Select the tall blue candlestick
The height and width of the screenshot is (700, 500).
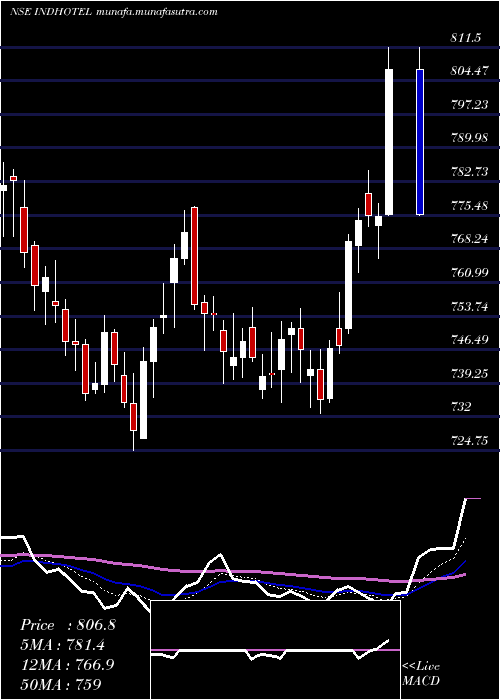[x=420, y=142]
